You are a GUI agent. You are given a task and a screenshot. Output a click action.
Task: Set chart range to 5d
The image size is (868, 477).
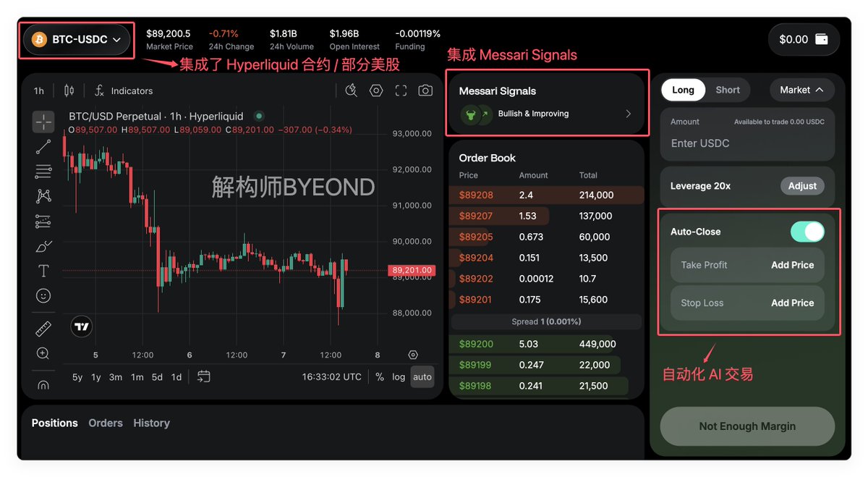coord(157,376)
